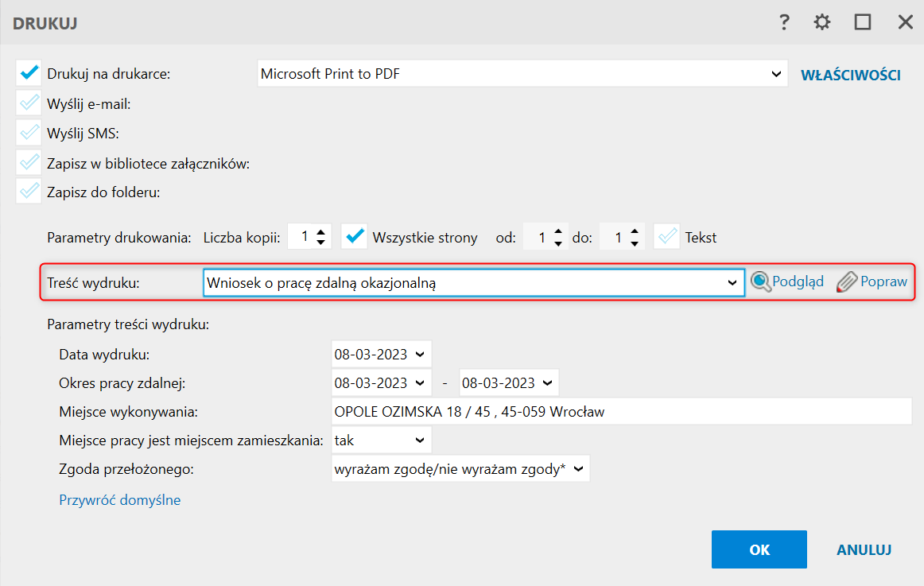Increase Liczba kopii with up arrow

(320, 232)
